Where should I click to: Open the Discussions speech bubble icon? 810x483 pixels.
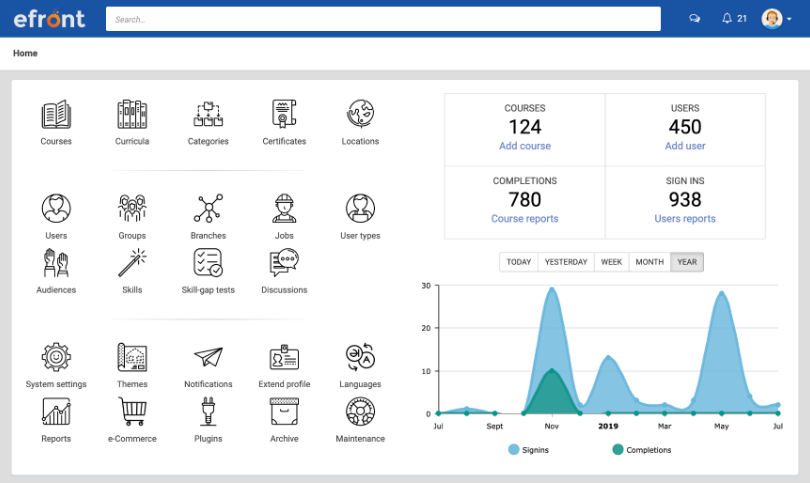284,262
